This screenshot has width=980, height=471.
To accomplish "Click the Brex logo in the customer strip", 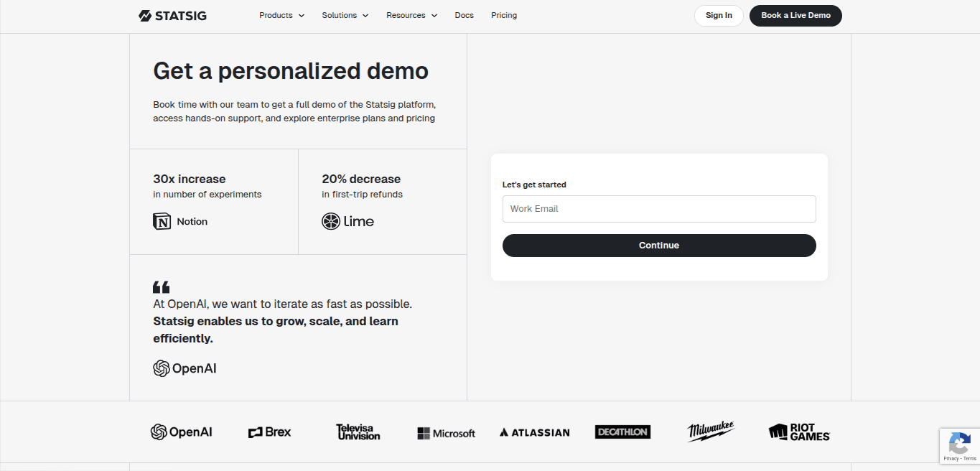I will pos(269,432).
